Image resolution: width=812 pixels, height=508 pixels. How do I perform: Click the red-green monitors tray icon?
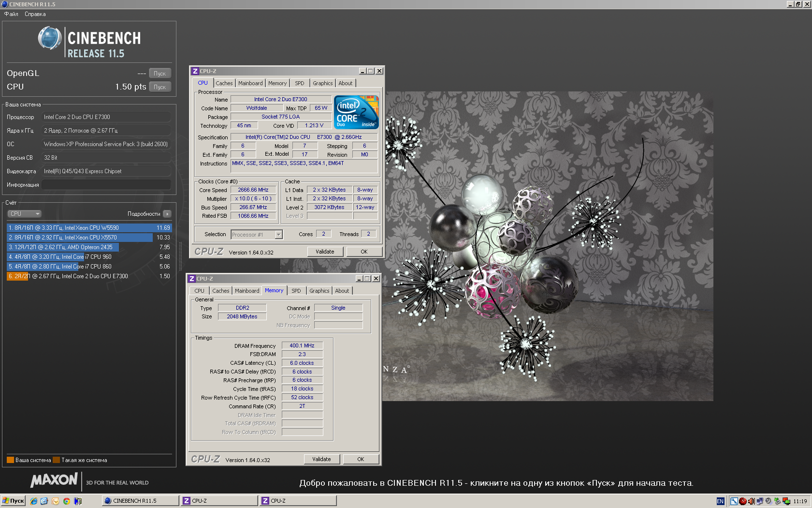click(x=786, y=501)
